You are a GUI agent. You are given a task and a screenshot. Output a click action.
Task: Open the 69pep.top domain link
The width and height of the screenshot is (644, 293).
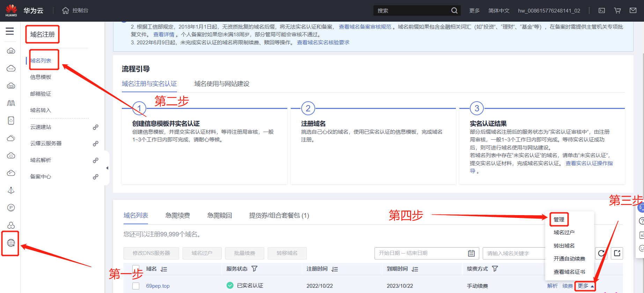pos(158,286)
